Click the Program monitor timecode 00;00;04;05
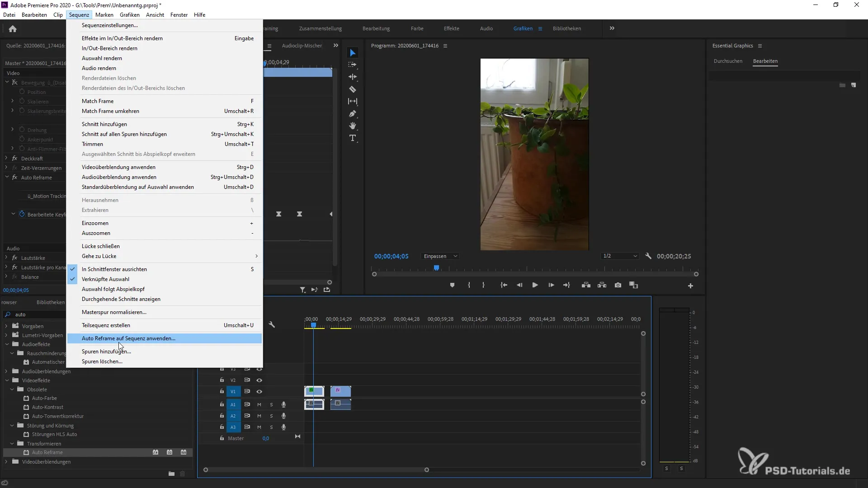 [391, 256]
